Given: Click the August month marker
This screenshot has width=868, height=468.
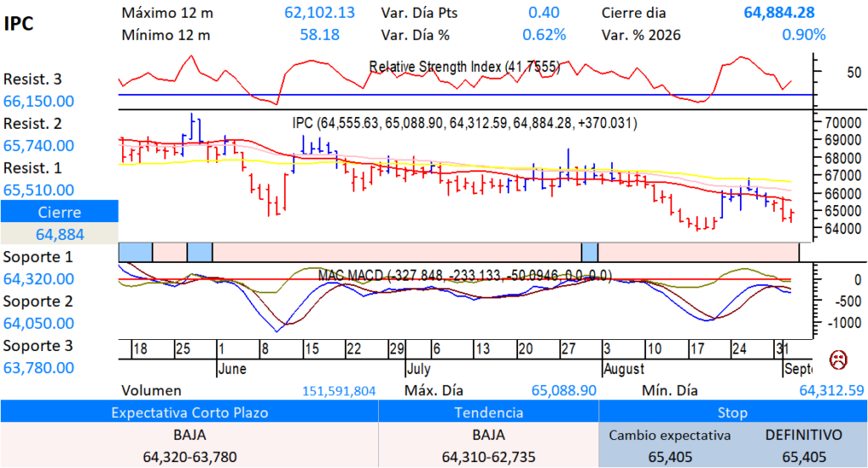Looking at the screenshot, I should click(x=623, y=369).
